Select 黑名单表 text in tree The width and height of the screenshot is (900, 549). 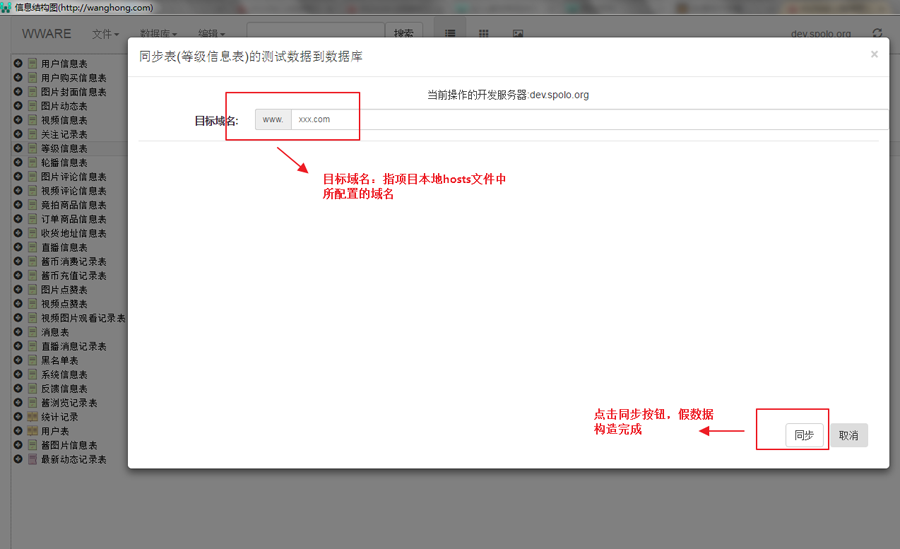point(60,360)
